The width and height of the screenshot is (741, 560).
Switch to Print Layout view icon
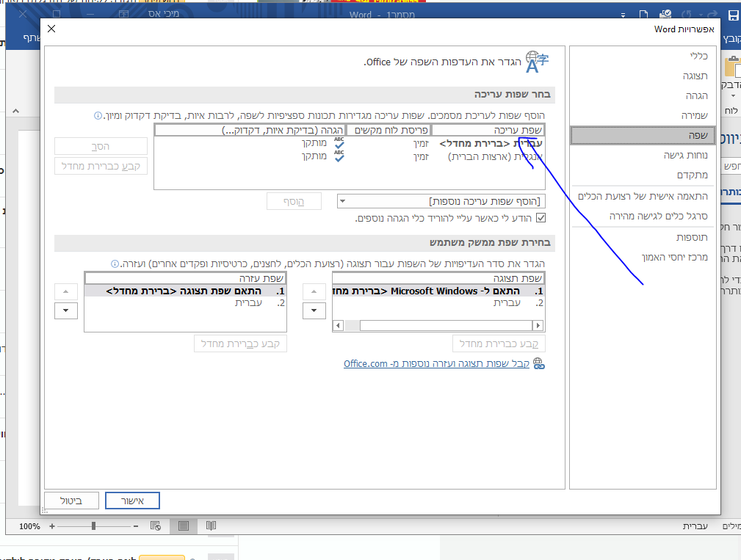[184, 526]
